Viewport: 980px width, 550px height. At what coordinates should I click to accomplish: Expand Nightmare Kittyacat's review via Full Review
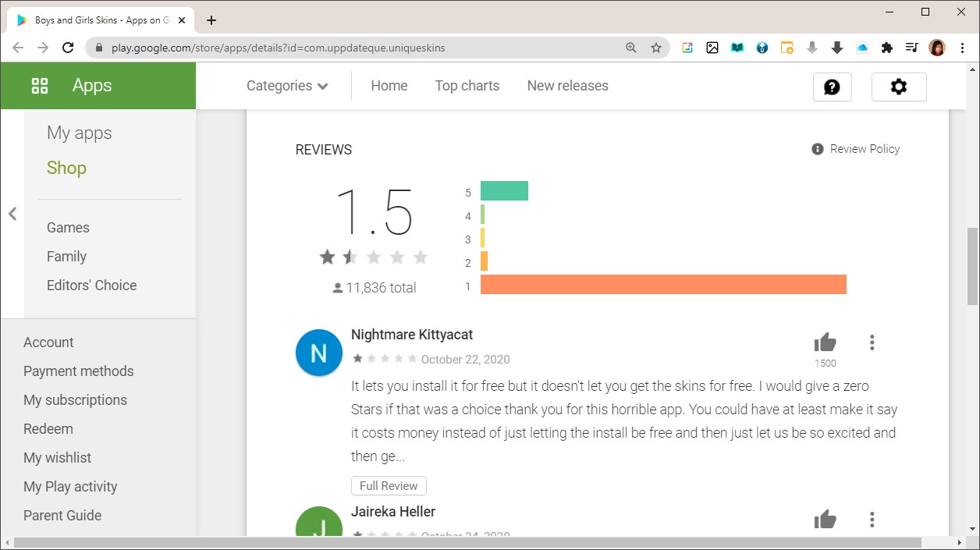[389, 485]
